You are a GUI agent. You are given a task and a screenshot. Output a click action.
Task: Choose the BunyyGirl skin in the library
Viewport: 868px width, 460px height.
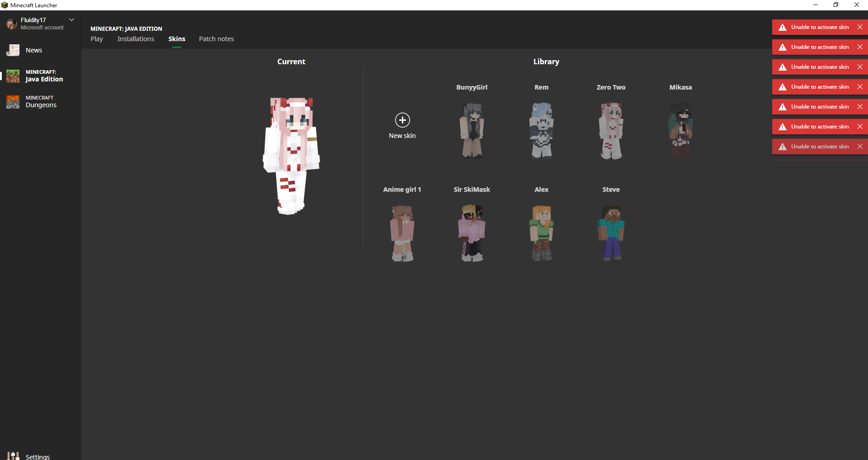point(472,130)
